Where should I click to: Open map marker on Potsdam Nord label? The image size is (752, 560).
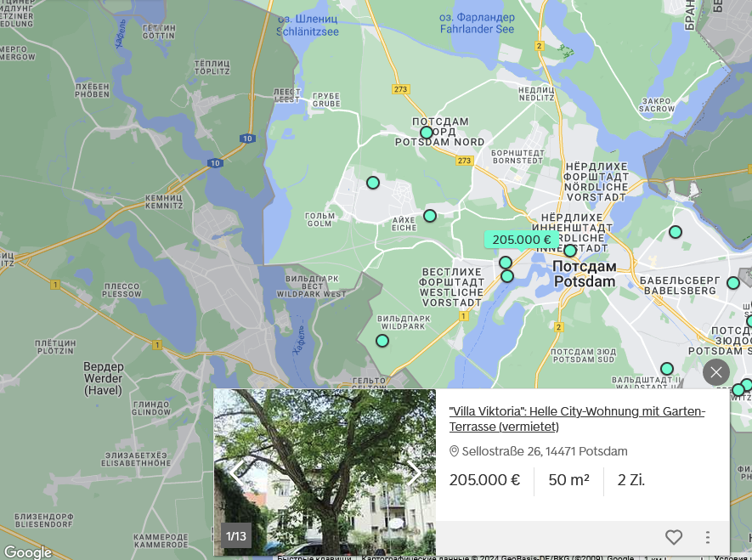[427, 133]
